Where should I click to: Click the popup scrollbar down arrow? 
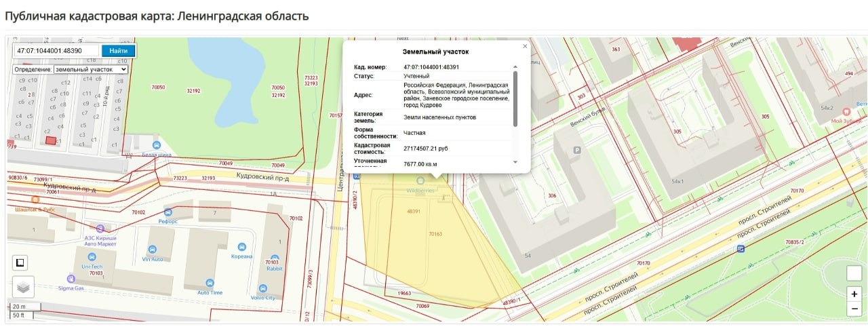tap(515, 162)
